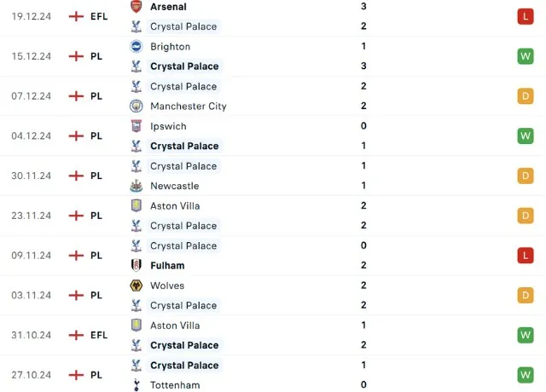This screenshot has width=546, height=392.
Task: Open the Newcastle team link
Action: coord(174,186)
